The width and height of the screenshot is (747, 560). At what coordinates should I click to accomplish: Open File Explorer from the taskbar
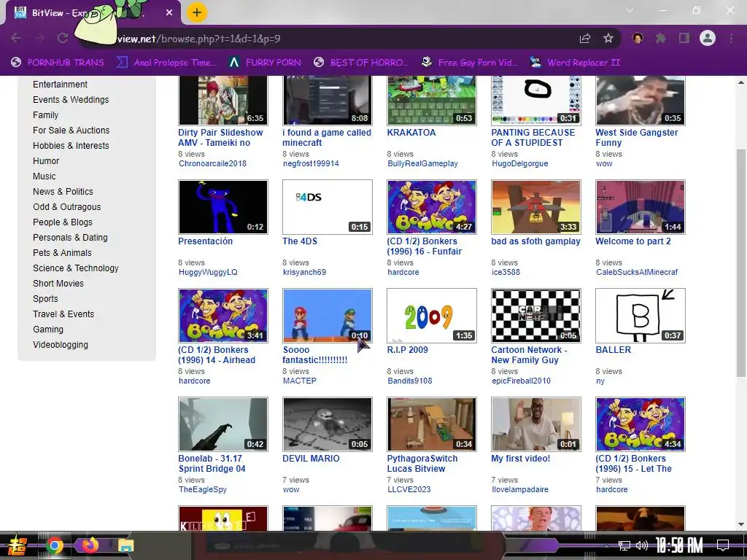coord(125,545)
